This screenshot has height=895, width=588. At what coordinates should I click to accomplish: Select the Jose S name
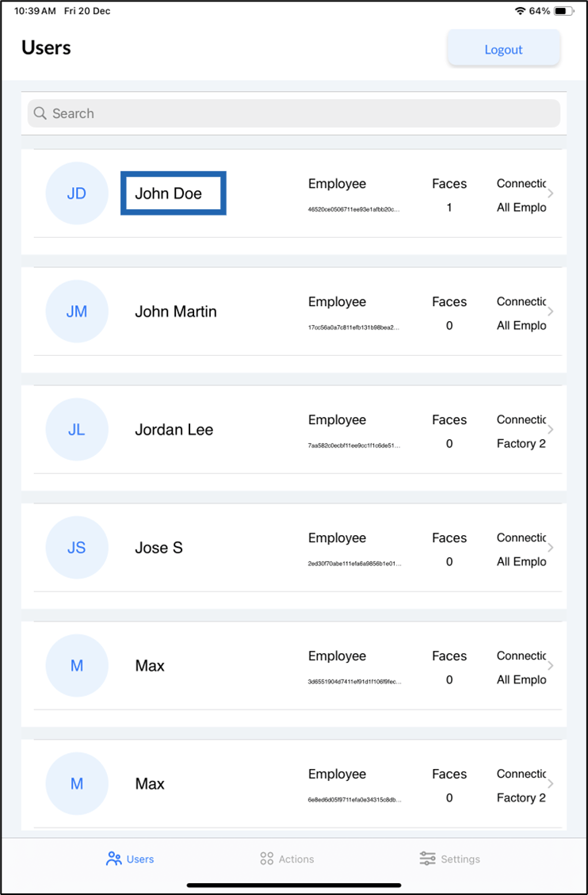click(x=158, y=548)
